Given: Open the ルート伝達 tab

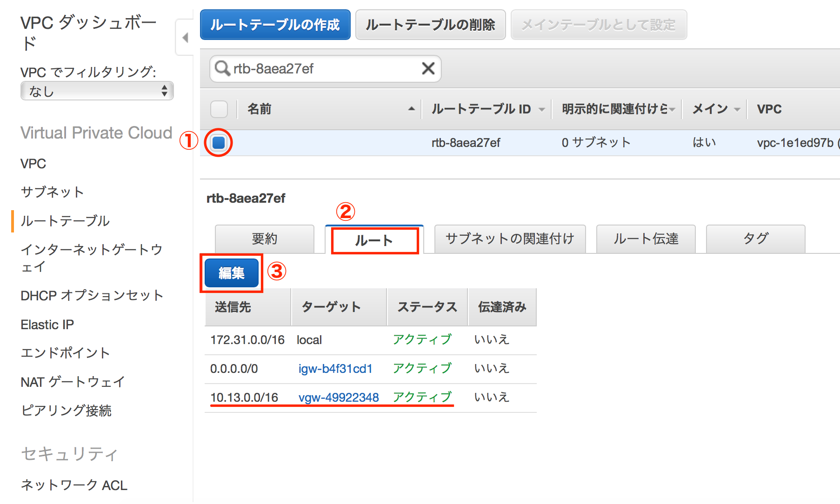Looking at the screenshot, I should (646, 239).
